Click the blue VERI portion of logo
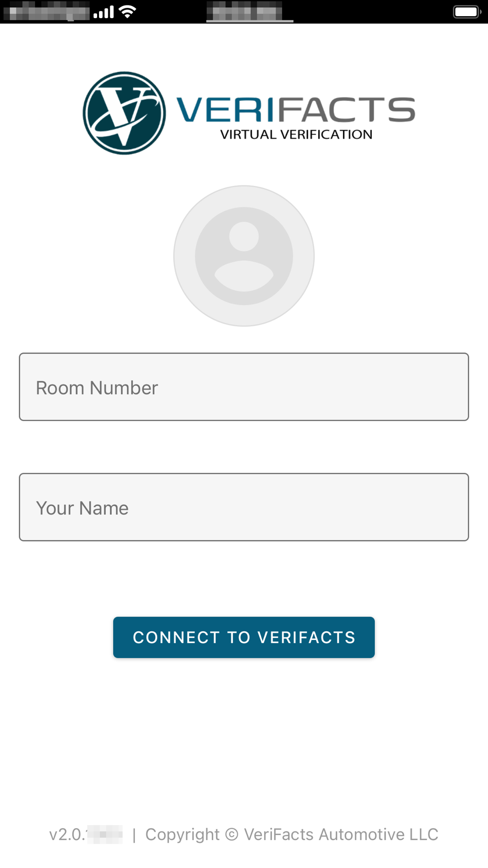 click(226, 109)
